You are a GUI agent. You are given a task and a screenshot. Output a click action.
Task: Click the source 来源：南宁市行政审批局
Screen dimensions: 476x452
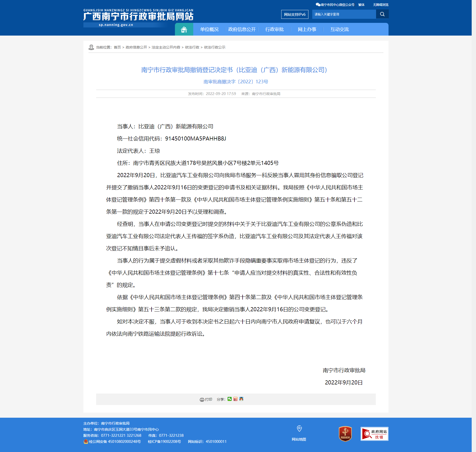261,94
